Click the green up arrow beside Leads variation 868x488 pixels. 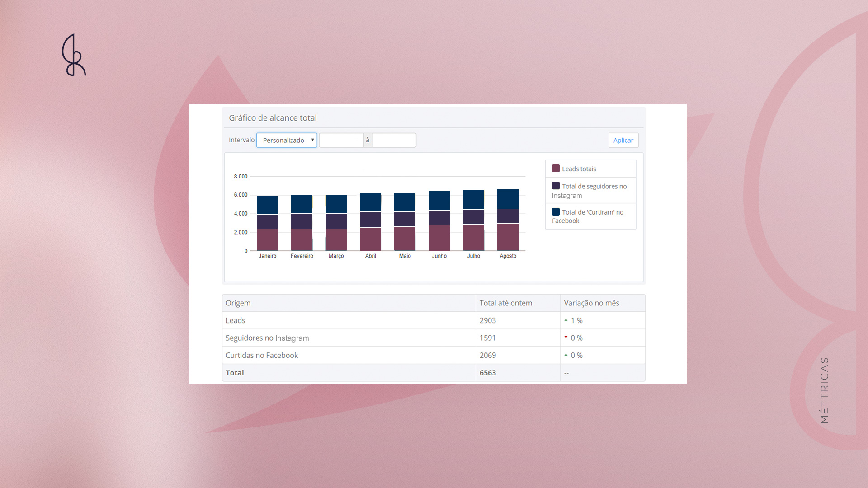(x=566, y=320)
